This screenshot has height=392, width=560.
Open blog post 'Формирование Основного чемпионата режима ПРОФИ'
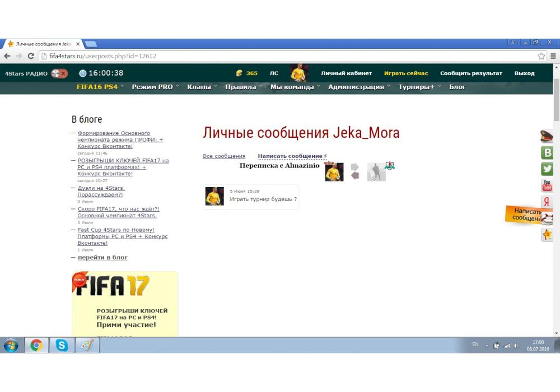[120, 139]
